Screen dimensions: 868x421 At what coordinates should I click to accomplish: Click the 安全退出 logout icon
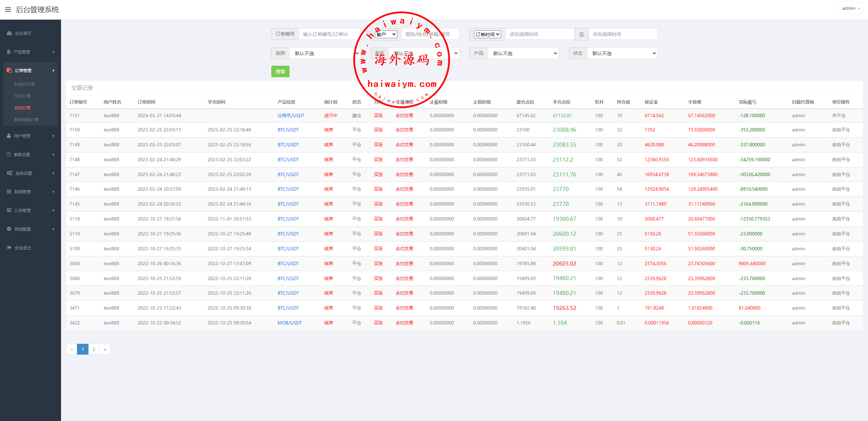coord(9,248)
